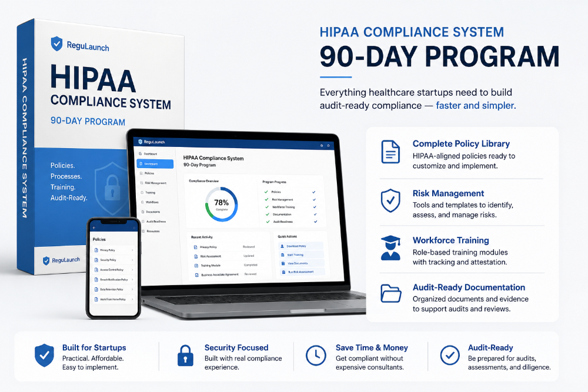Click the circled checkmark icon beside bottom Audit-Ready
This screenshot has width=588, height=392.
click(x=450, y=356)
